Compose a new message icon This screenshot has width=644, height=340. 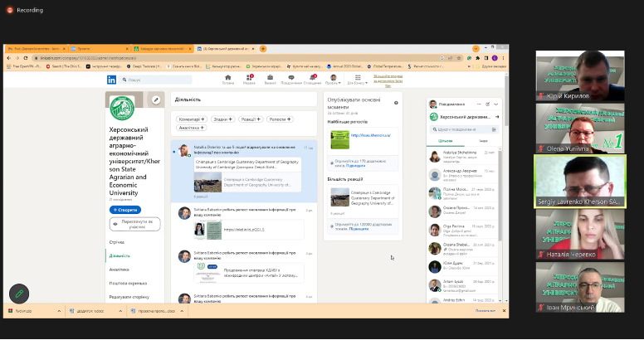coord(487,104)
